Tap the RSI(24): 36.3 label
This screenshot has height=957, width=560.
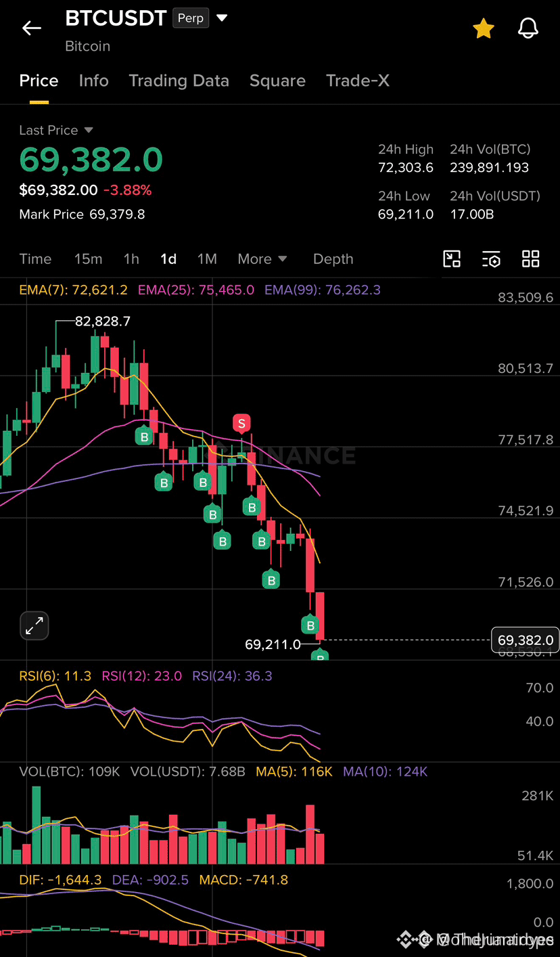coord(233,675)
